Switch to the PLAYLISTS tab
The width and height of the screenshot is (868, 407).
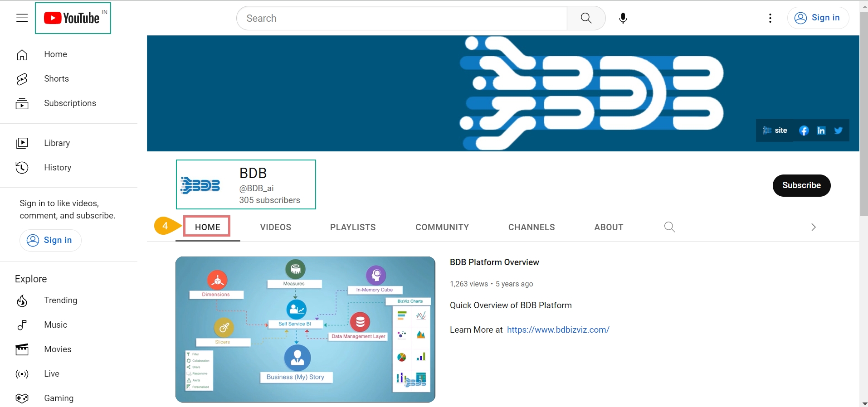pos(353,227)
